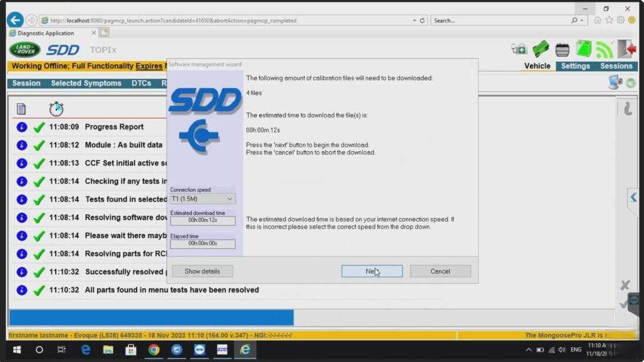Click the browser favorites star icon

click(609, 20)
